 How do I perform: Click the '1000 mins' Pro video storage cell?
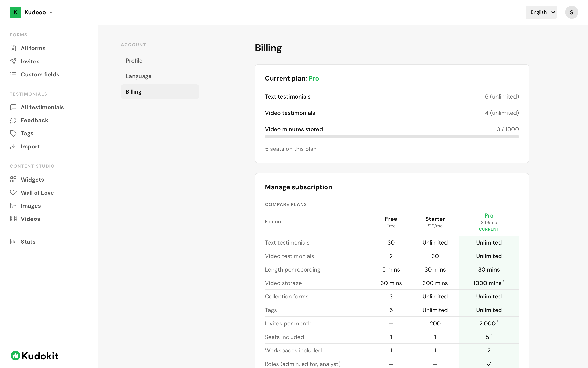(x=489, y=283)
